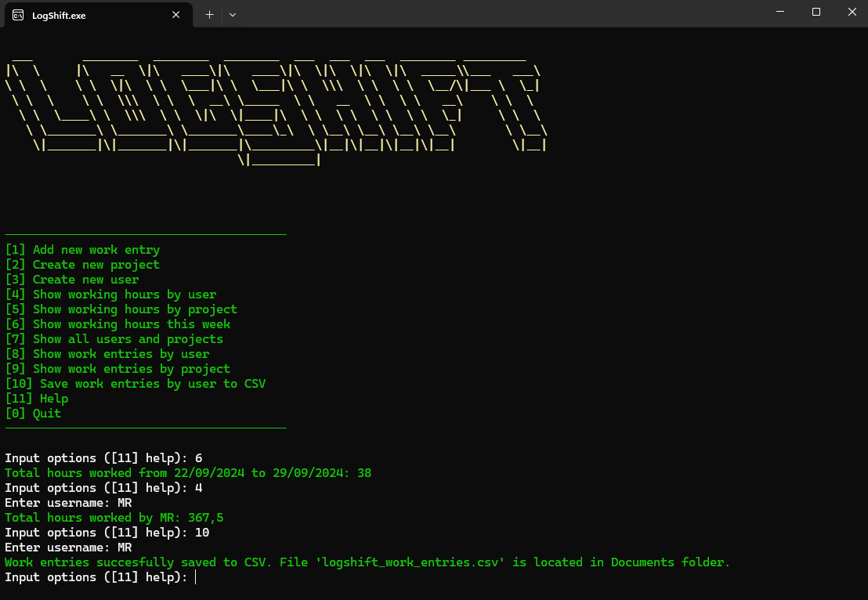
Task: Click the green CSV saved success message
Action: click(x=367, y=562)
